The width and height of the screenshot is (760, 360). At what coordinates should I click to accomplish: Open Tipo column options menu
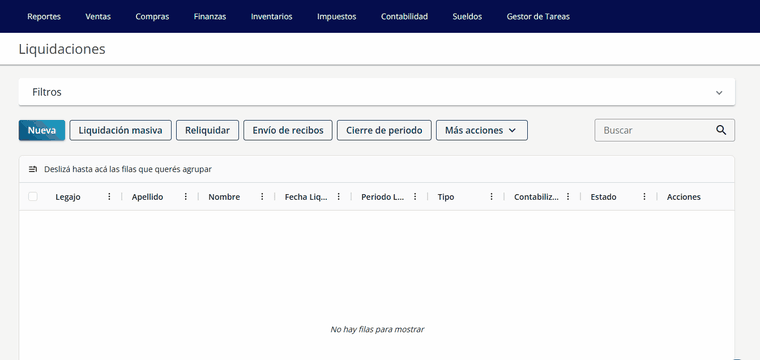(x=491, y=197)
